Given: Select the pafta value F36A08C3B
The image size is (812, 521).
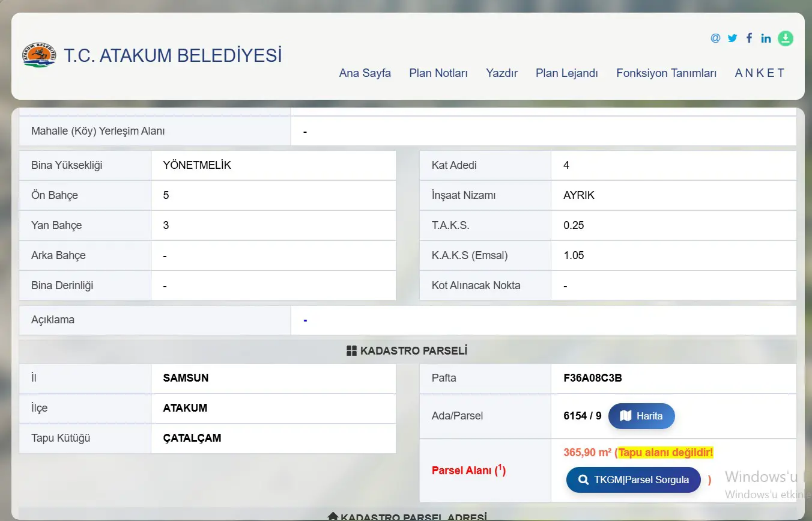Looking at the screenshot, I should (593, 379).
